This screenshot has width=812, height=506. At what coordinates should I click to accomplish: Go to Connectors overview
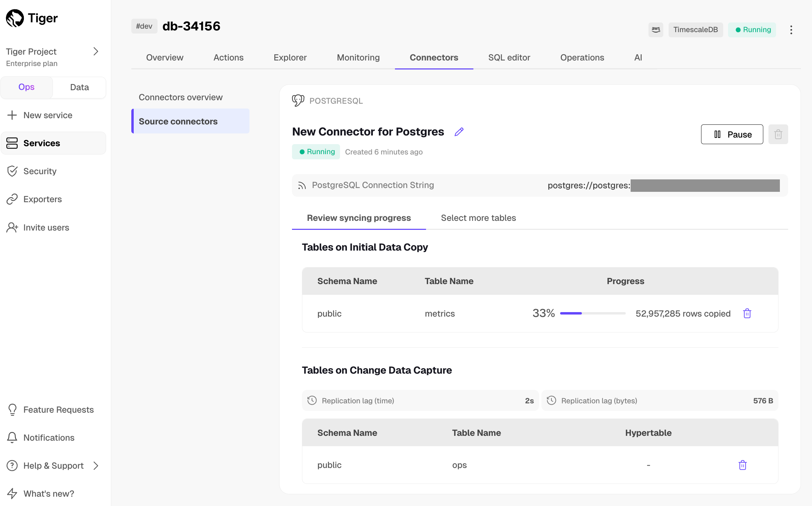(181, 97)
